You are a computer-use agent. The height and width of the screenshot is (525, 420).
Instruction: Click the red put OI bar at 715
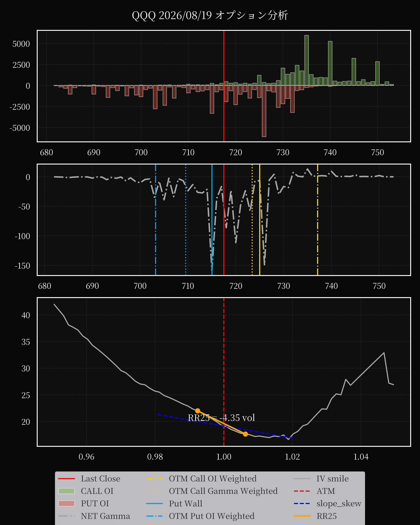[212, 99]
